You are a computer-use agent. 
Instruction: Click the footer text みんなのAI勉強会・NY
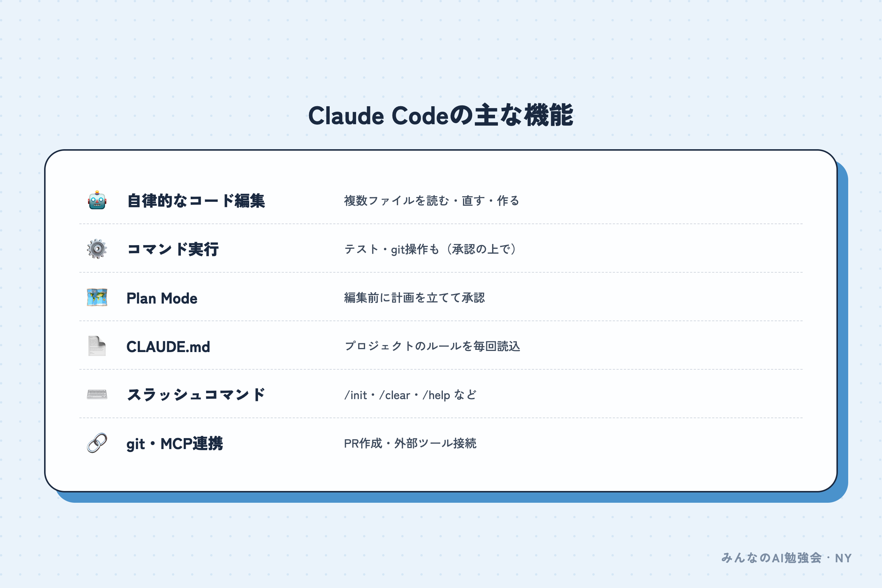pyautogui.click(x=786, y=558)
